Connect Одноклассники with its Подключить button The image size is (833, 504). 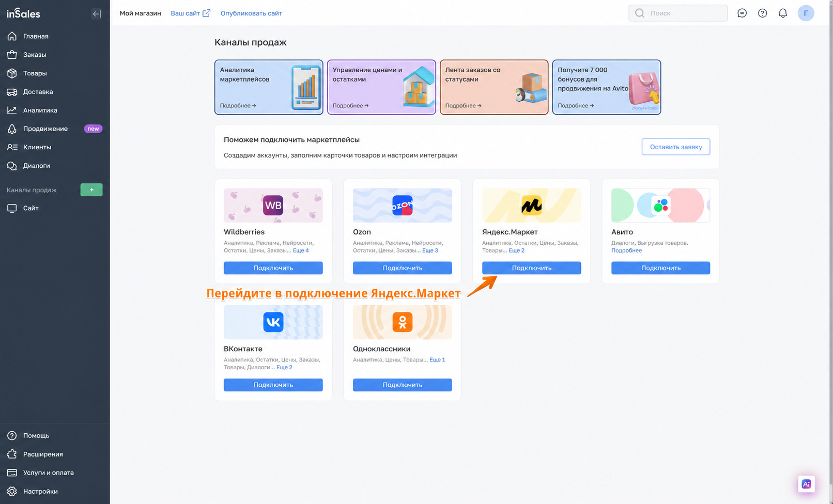pyautogui.click(x=402, y=385)
